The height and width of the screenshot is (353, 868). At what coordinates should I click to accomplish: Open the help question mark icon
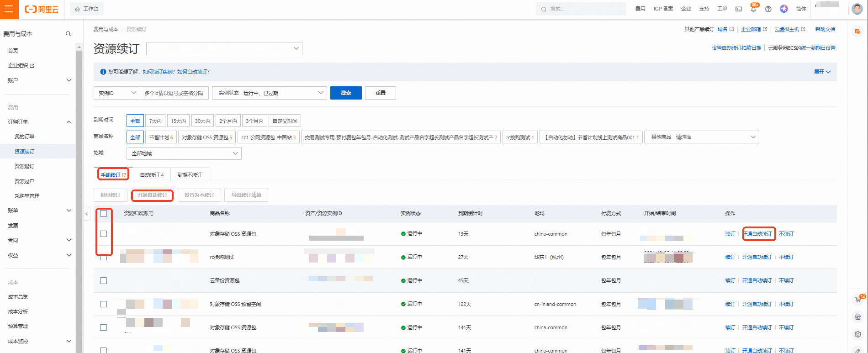768,9
